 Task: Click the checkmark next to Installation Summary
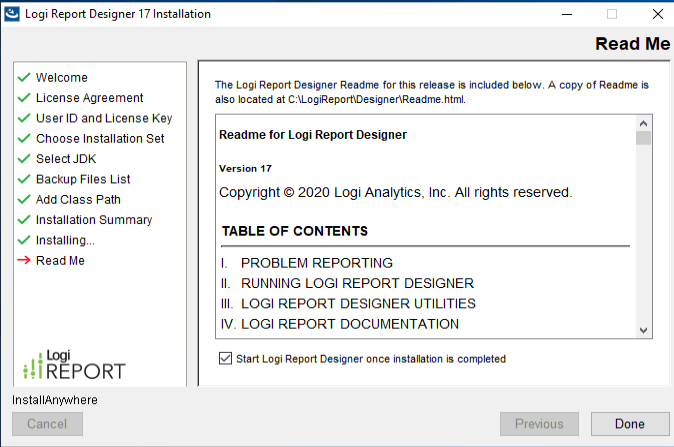(x=24, y=220)
